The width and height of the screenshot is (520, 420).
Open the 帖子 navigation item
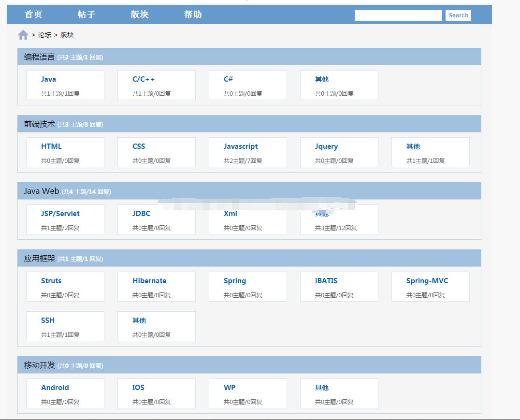pos(87,14)
